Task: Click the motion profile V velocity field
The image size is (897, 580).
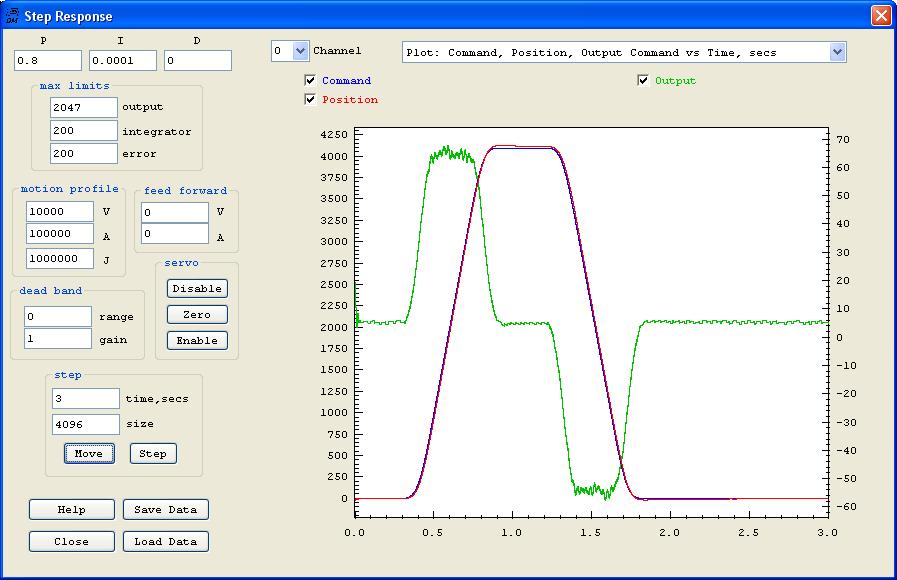Action: tap(59, 212)
